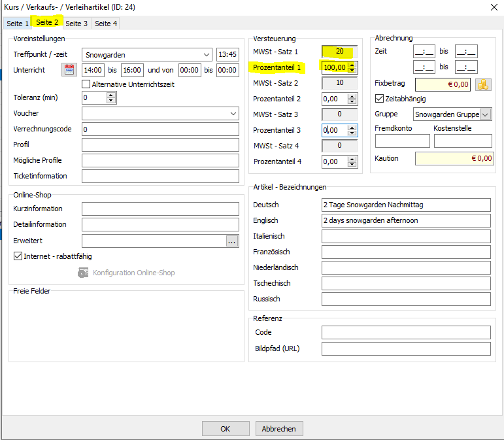Confirm with the OK button
504x440 pixels.
point(226,429)
